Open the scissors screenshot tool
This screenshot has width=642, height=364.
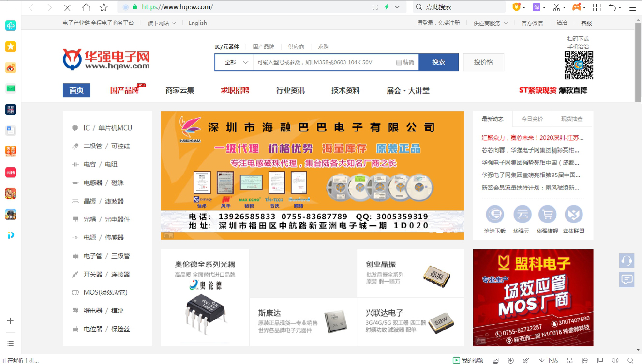pos(556,7)
